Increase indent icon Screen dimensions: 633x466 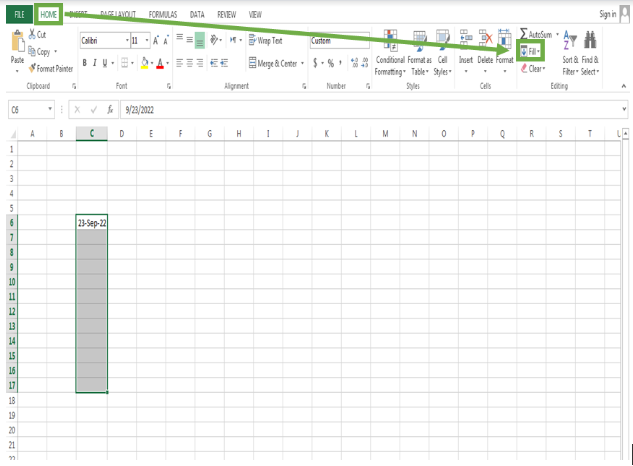click(x=224, y=63)
